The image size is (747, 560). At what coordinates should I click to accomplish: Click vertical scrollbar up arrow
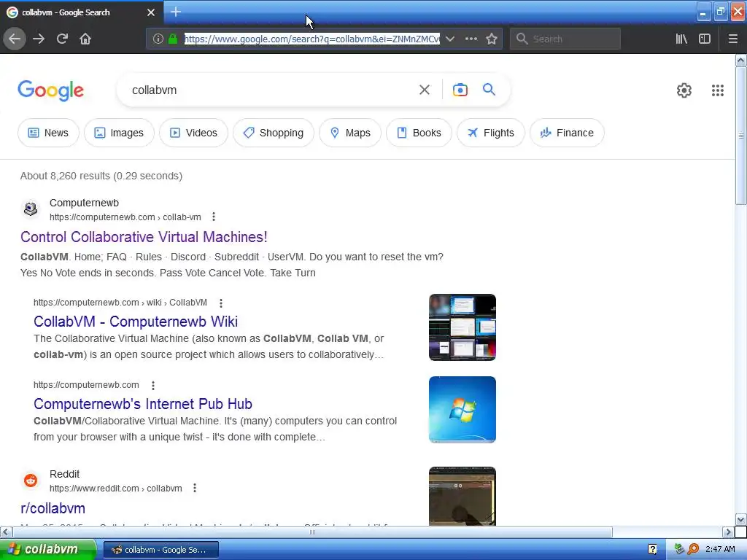740,61
